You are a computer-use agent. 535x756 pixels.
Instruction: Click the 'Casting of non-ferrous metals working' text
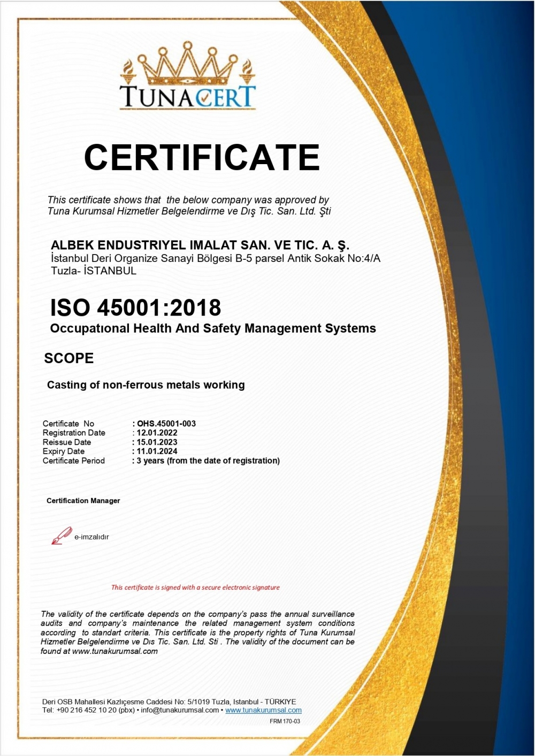click(146, 385)
